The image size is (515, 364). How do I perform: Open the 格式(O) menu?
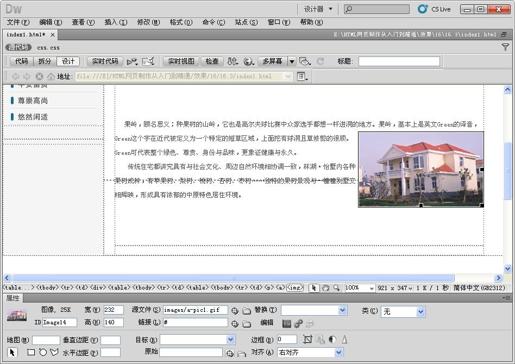pos(181,22)
